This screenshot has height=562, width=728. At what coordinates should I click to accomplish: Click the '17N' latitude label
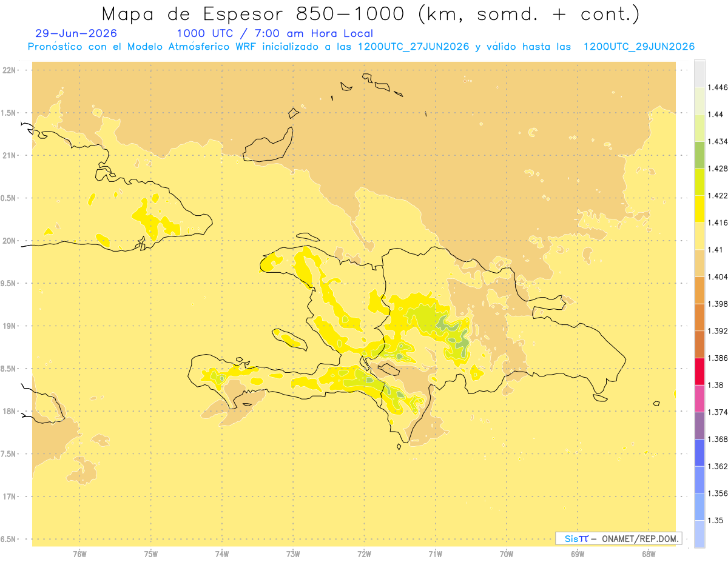(9, 497)
